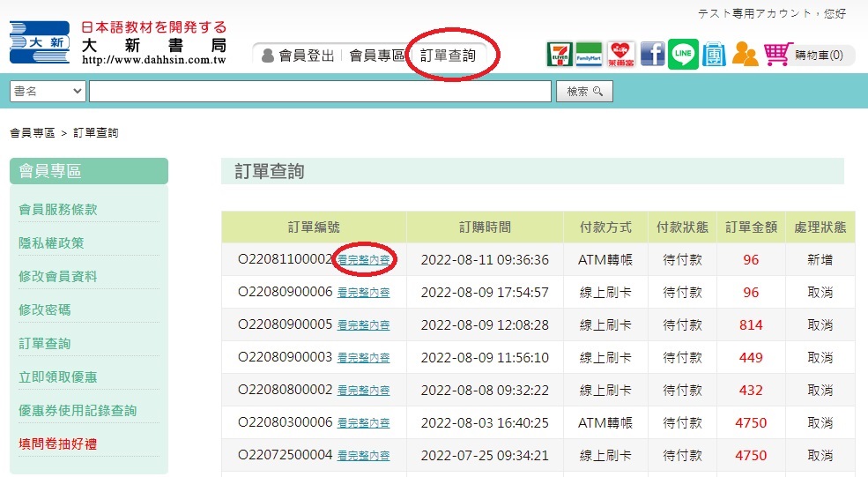Open the Facebook page icon

tap(652, 55)
